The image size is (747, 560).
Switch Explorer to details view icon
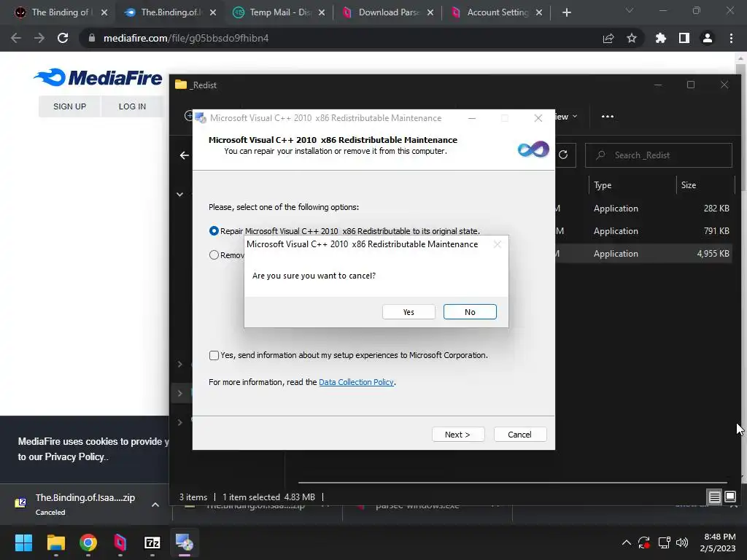715,497
